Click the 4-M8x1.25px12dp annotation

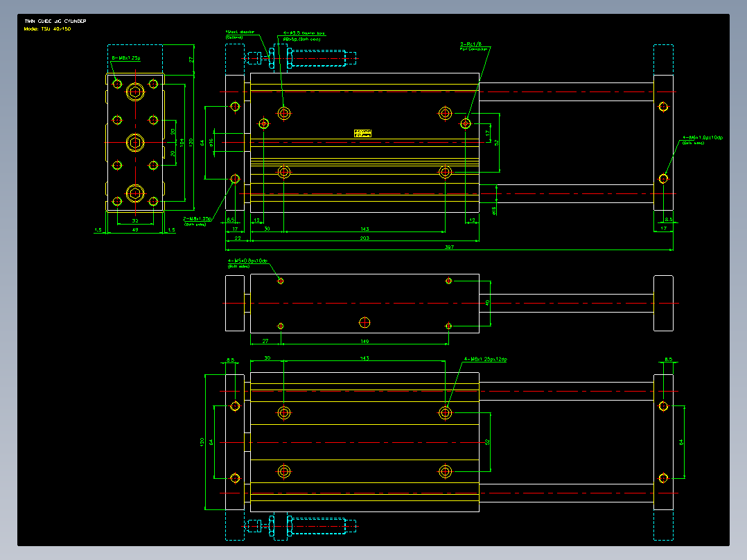pyautogui.click(x=486, y=359)
